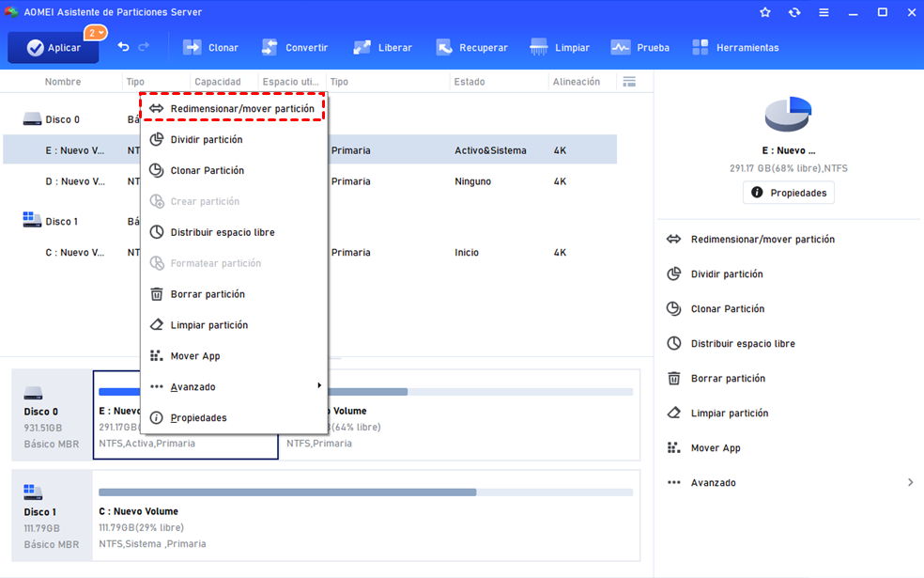Choose Borrar partición in context menu
924x578 pixels.
tap(234, 294)
